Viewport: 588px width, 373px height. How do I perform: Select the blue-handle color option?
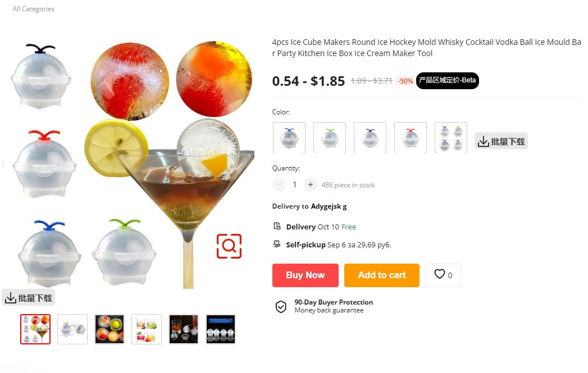pos(289,137)
